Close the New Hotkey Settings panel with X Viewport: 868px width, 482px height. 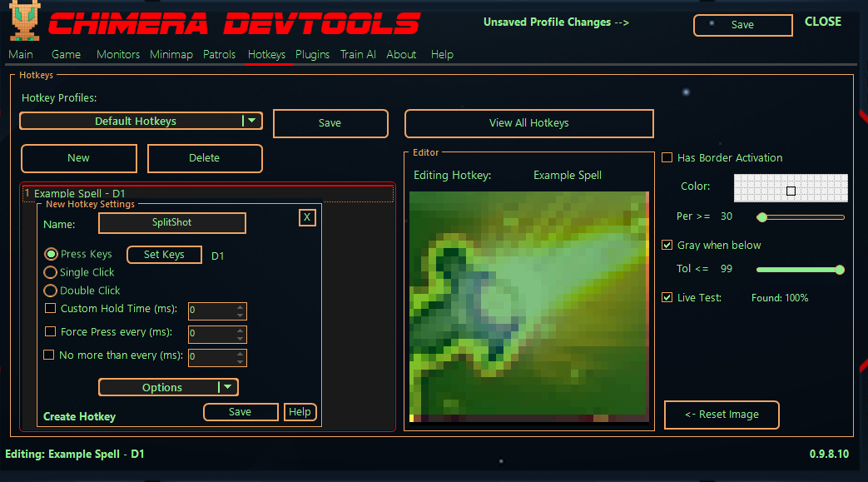pos(307,217)
